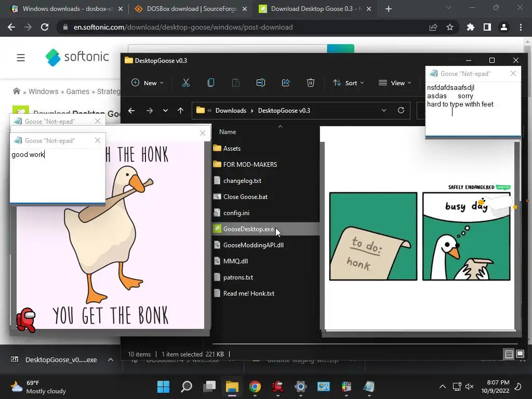The width and height of the screenshot is (532, 399).
Task: Open the Sort dropdown menu
Action: point(349,83)
